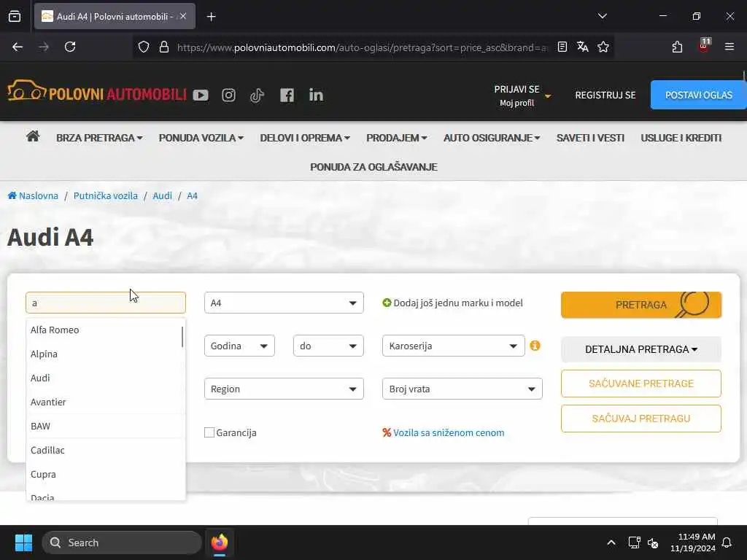
Task: Open 'Vozila sa sniženom cenom' link
Action: point(444,432)
